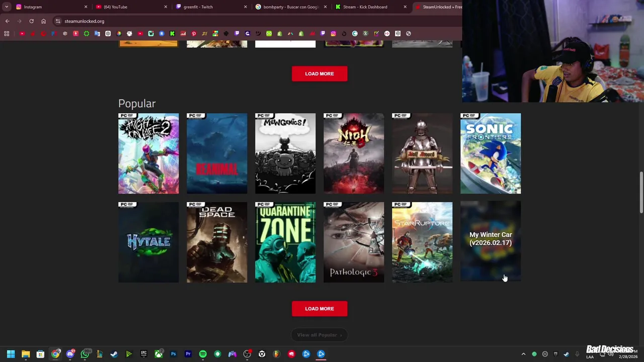Open the Duolingo owl bookmark
644x362 pixels.
(x=269, y=34)
